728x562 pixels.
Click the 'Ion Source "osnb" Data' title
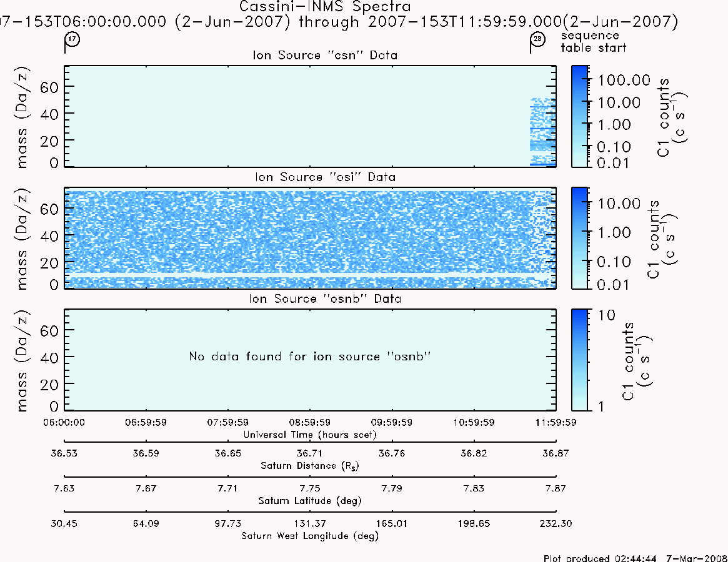[x=325, y=298]
